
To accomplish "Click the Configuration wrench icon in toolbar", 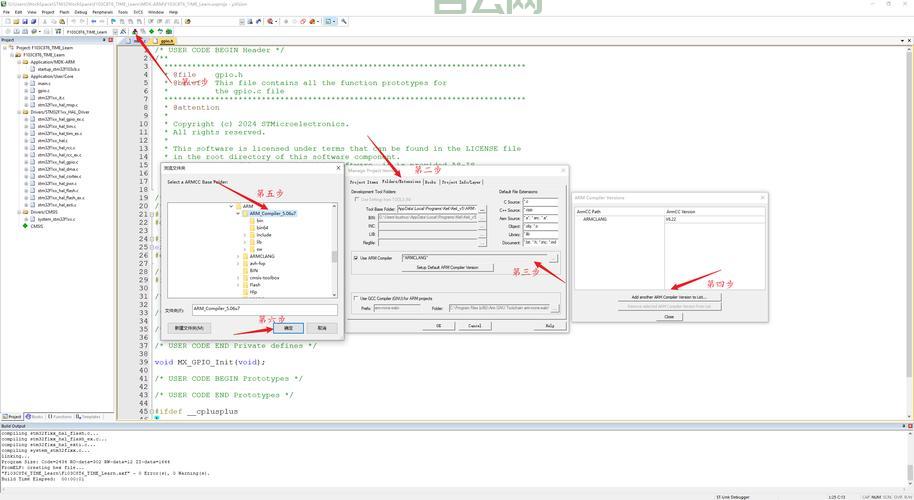I will pos(344,21).
